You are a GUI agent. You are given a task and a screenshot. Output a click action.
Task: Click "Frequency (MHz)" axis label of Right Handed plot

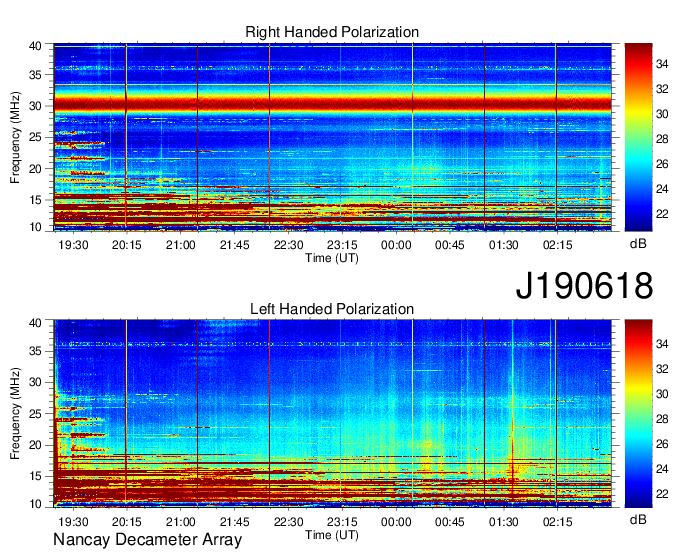15,137
